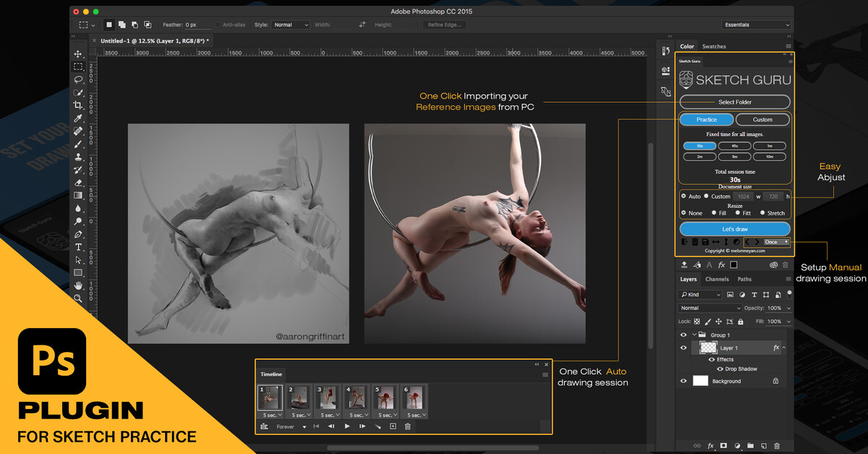Viewport: 868px width, 454px height.
Task: Open the Once repeat dropdown
Action: 776,242
